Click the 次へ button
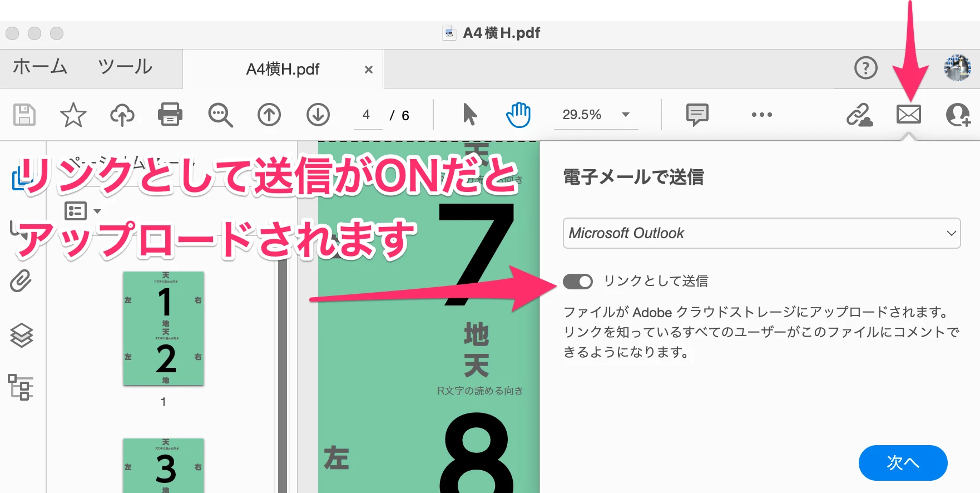980x493 pixels. point(903,462)
